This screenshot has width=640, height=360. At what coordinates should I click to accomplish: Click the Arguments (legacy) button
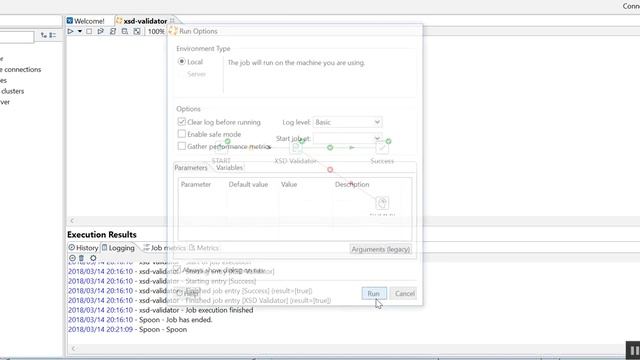380,249
